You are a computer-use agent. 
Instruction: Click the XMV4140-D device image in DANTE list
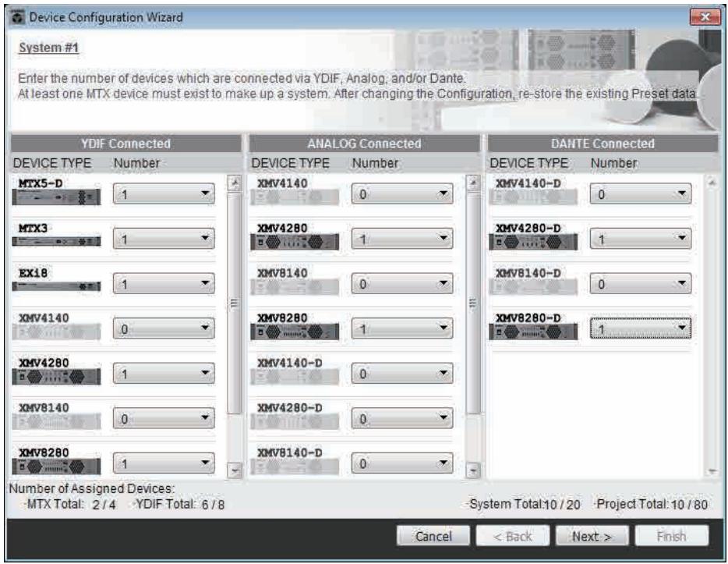pos(533,197)
